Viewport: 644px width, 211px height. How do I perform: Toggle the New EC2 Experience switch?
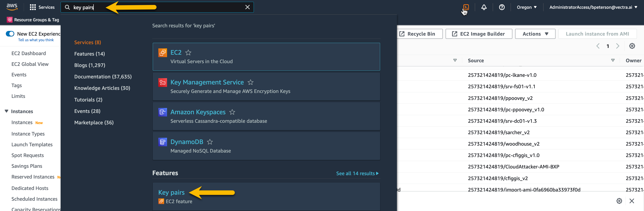point(10,34)
